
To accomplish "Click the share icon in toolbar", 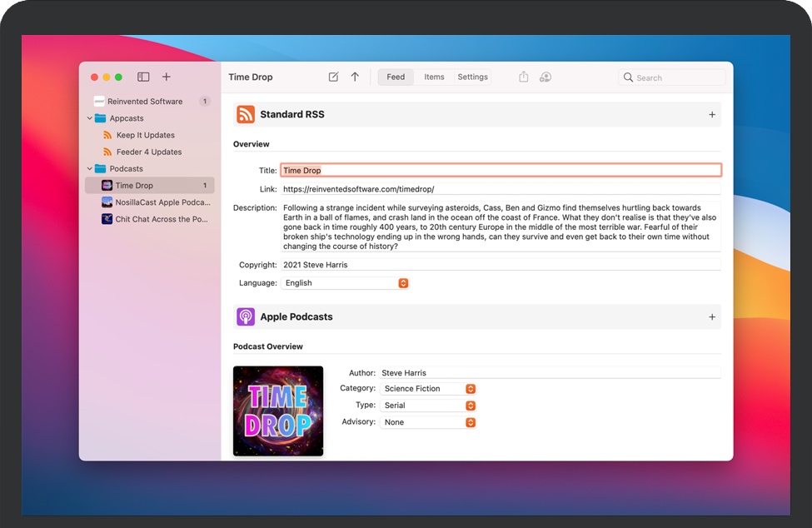I will click(524, 77).
